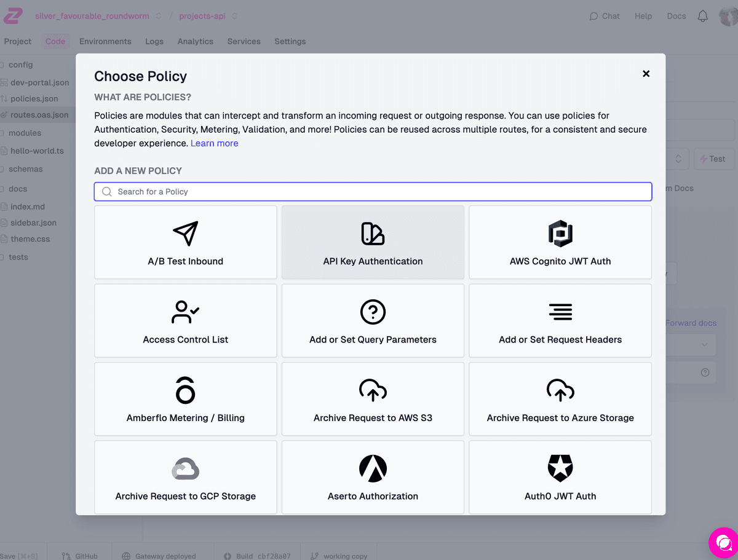Pick the Access Control List user icon
The height and width of the screenshot is (560, 738).
185,312
